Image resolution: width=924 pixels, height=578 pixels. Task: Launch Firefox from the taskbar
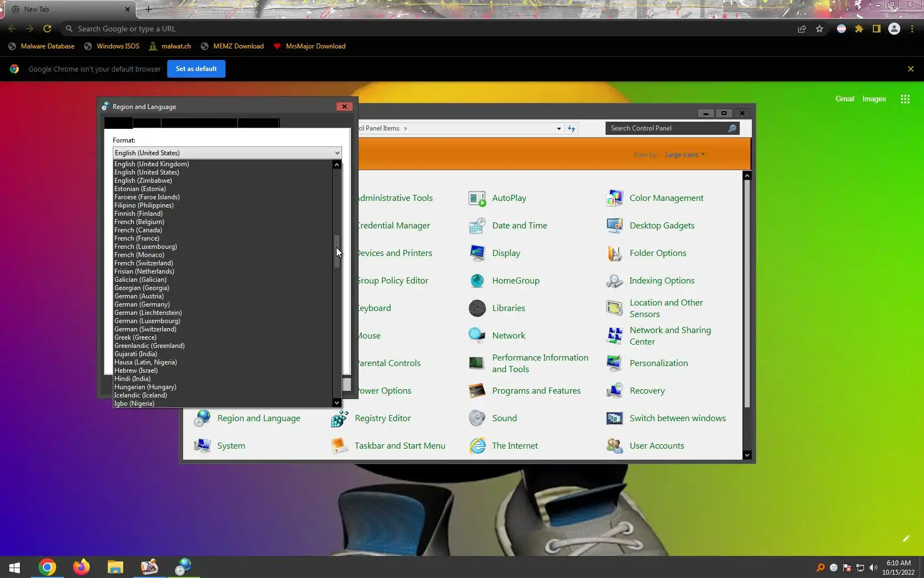(x=81, y=566)
